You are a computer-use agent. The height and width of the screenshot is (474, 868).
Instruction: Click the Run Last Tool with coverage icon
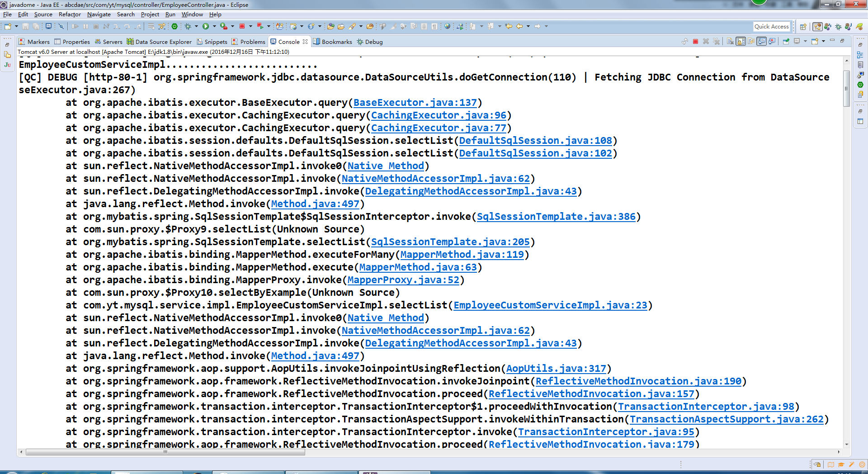pos(223,26)
